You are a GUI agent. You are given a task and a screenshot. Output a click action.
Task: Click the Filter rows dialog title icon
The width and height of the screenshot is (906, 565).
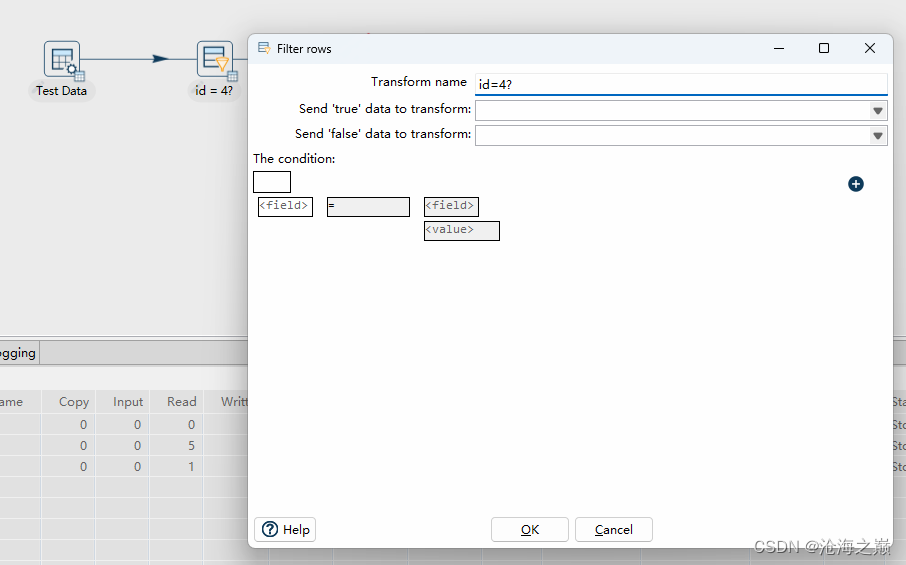(x=264, y=48)
